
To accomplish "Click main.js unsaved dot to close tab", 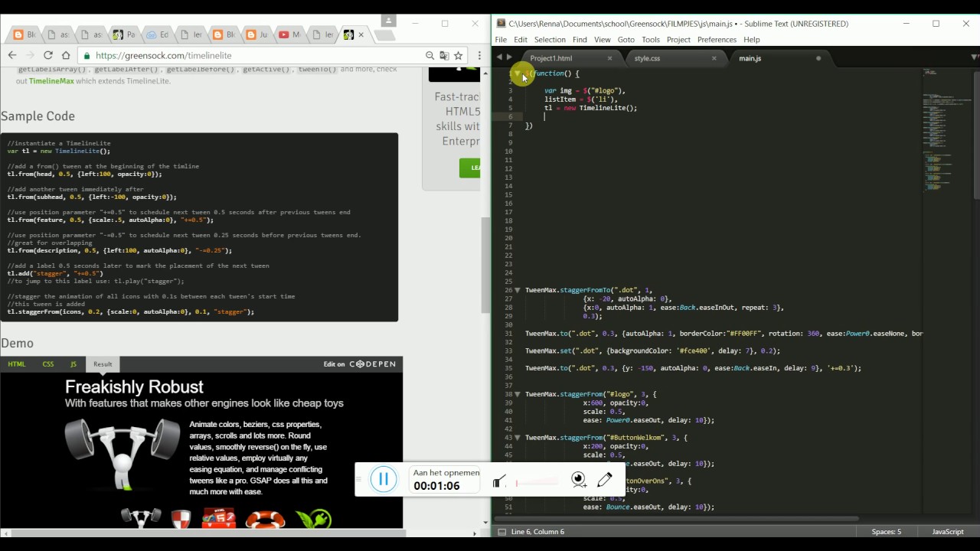I will [818, 58].
